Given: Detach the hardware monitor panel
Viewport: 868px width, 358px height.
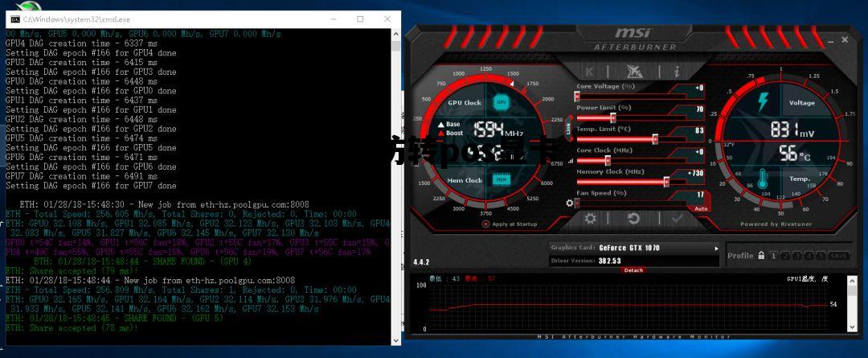Looking at the screenshot, I should tap(633, 270).
